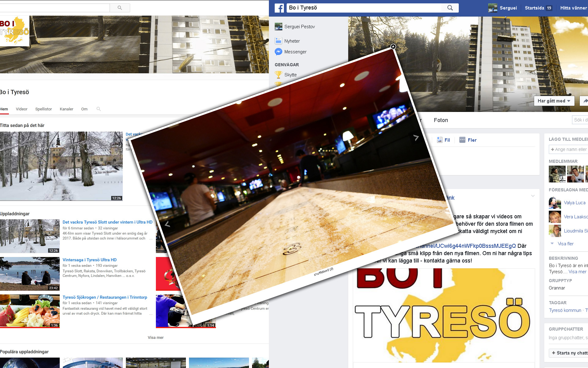Click the Facebook search magnifier icon
The width and height of the screenshot is (588, 368).
click(450, 8)
